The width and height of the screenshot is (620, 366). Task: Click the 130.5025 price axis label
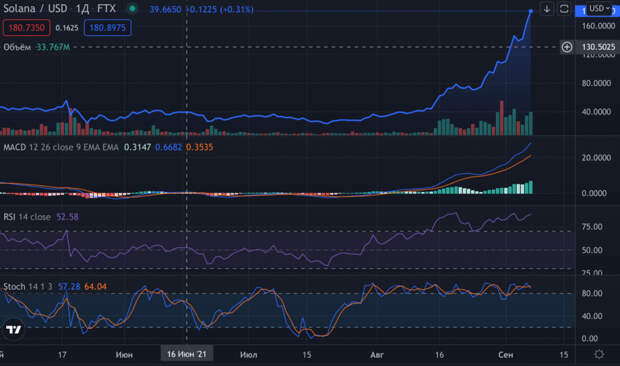[x=598, y=47]
